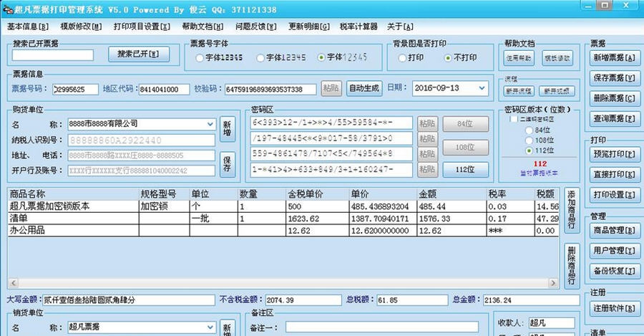Click the 1623.62 tax-inclusive price cell
The image size is (644, 336).
[x=317, y=219]
